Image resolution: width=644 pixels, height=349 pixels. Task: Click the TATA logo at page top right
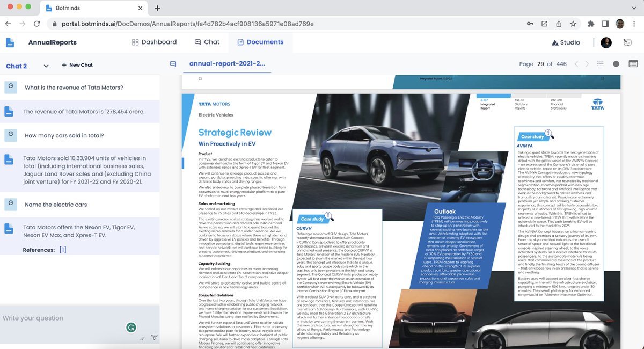pos(598,103)
